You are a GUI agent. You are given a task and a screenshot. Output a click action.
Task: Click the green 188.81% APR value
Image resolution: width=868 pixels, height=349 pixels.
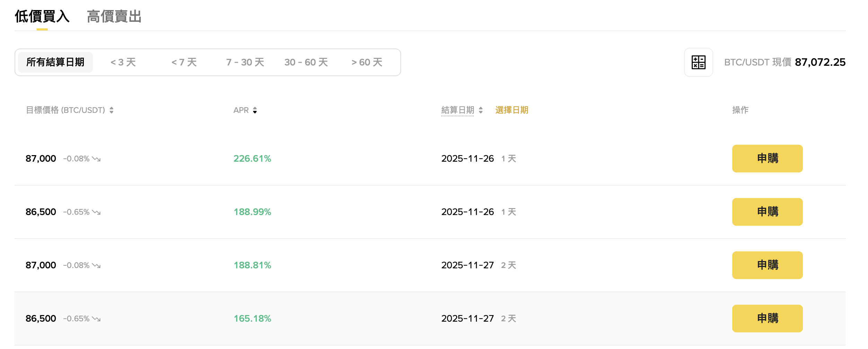[x=252, y=265]
